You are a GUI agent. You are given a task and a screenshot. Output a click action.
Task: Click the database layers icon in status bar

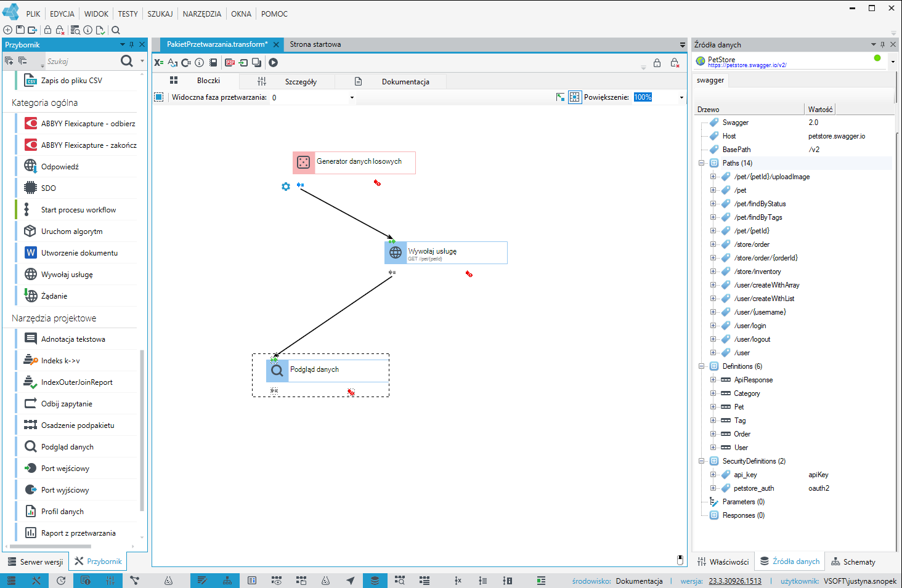point(375,580)
